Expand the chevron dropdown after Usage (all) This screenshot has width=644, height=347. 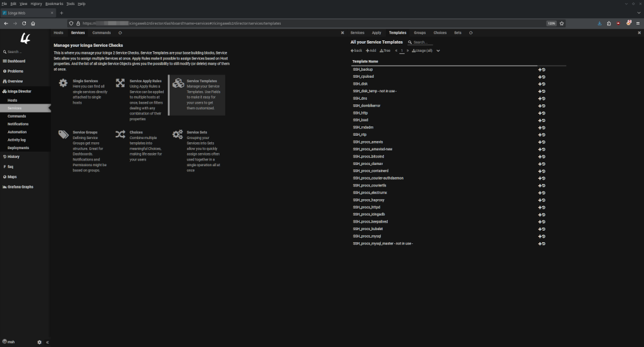[438, 51]
